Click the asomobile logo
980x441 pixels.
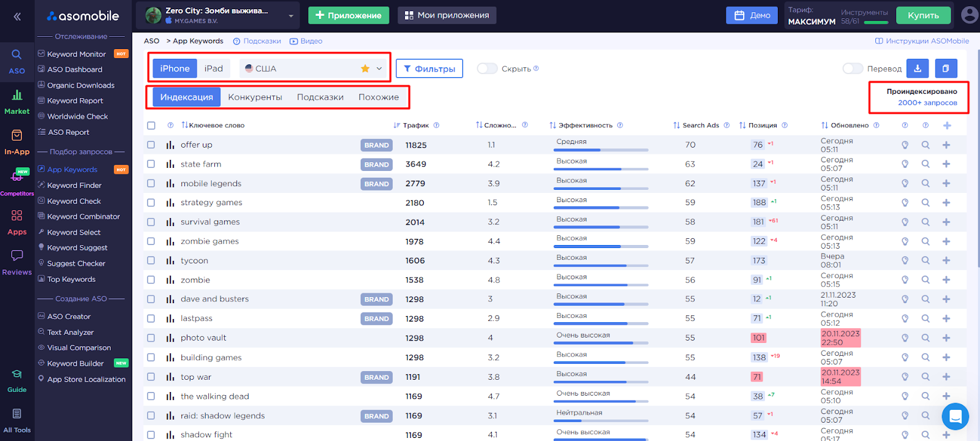coord(83,16)
